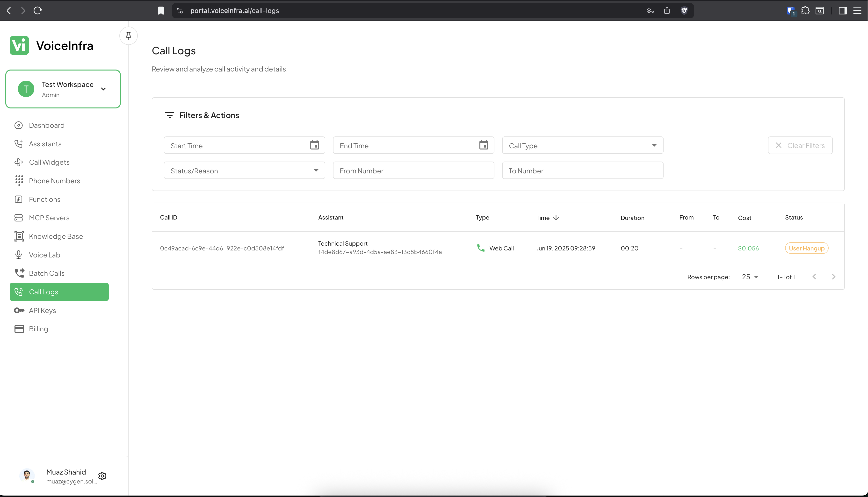The height and width of the screenshot is (497, 868).
Task: Open Call Widgets section
Action: (x=59, y=162)
